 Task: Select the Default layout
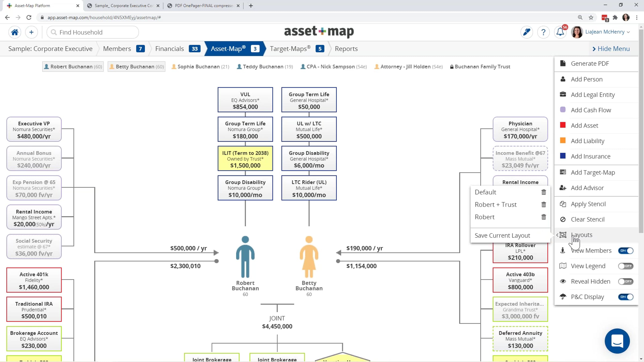click(x=485, y=192)
